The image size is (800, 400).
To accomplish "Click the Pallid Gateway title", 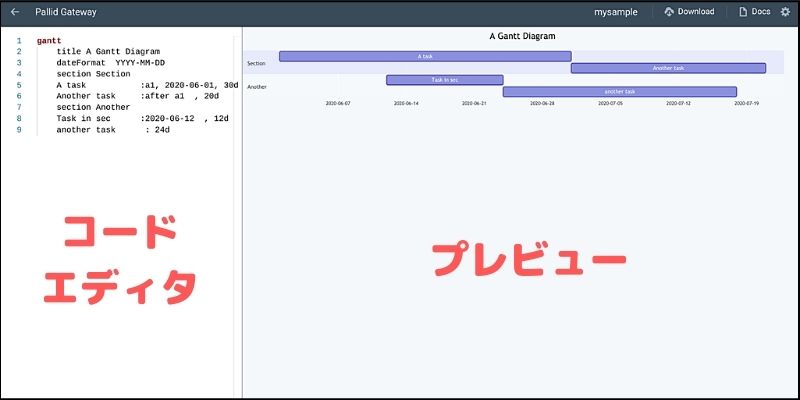I will 66,12.
